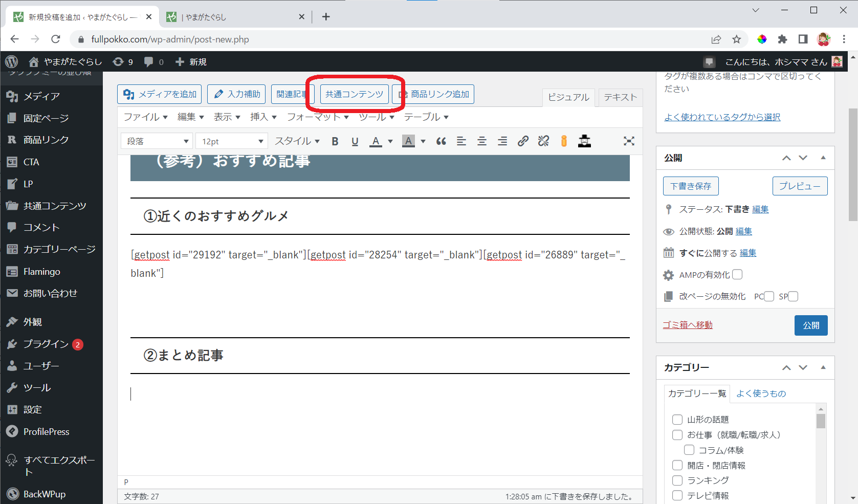Click the ゴミ箱へ移動 link
The height and width of the screenshot is (504, 858).
click(688, 325)
